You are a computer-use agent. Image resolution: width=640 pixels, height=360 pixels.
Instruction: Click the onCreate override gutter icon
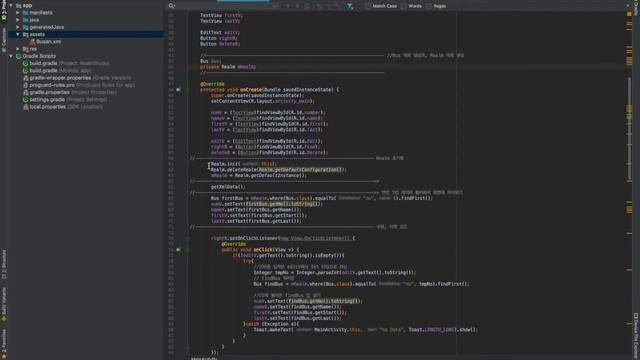[x=178, y=89]
